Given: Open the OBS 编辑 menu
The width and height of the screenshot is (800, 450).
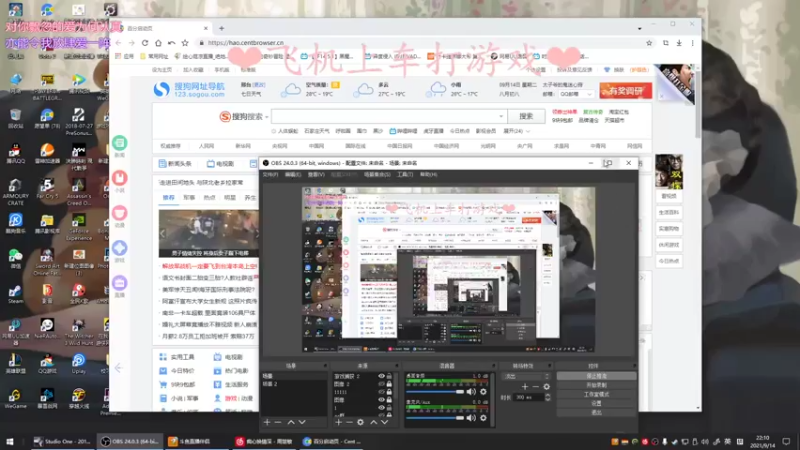Looking at the screenshot, I should point(293,174).
